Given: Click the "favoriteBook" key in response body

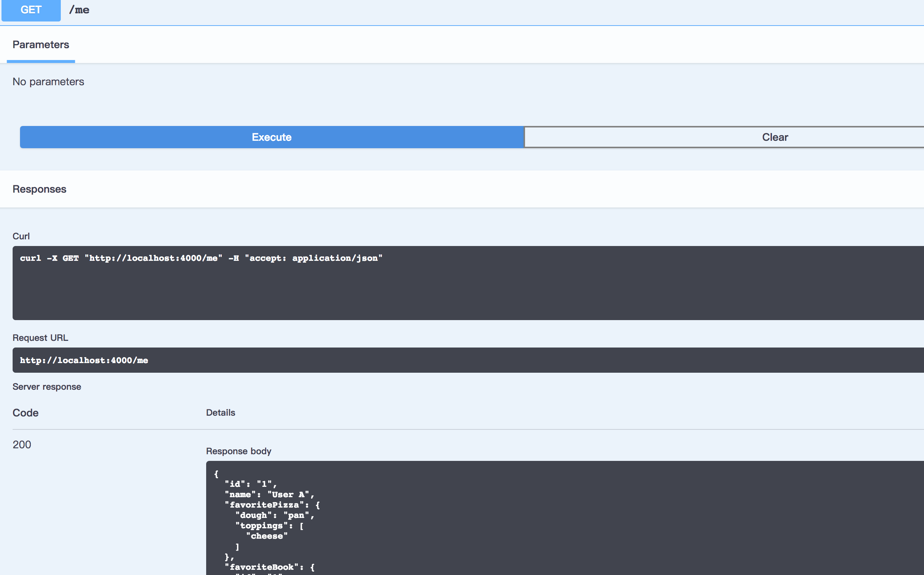Looking at the screenshot, I should (x=261, y=567).
